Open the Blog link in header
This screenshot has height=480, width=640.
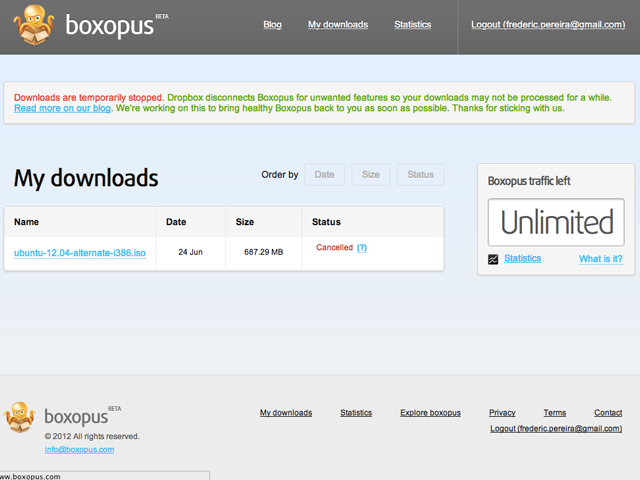pyautogui.click(x=272, y=24)
